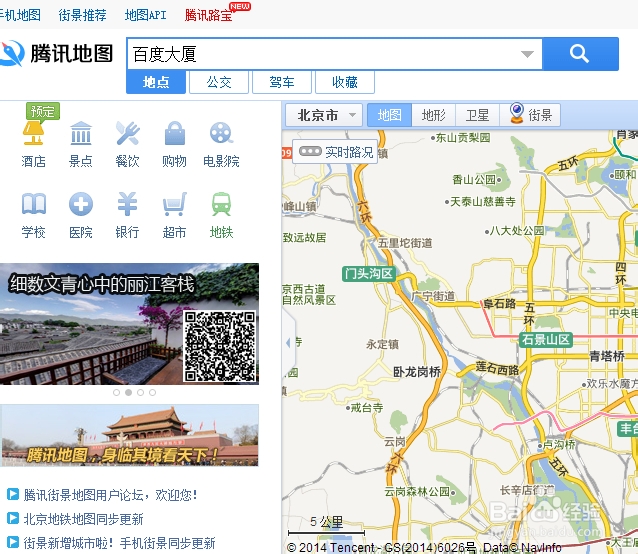Click 卢沟桥 label on the map
This screenshot has width=638, height=554.
coord(559,444)
